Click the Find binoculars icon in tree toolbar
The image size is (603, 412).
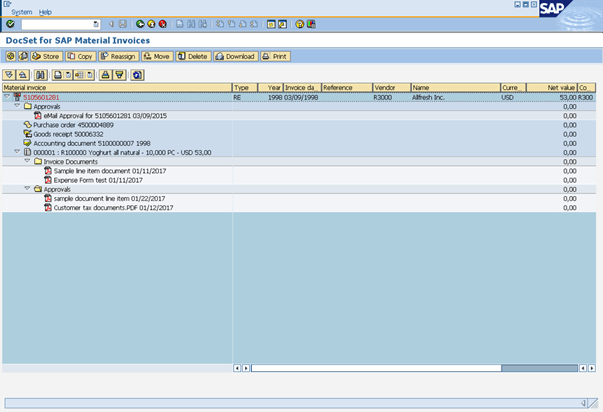40,74
